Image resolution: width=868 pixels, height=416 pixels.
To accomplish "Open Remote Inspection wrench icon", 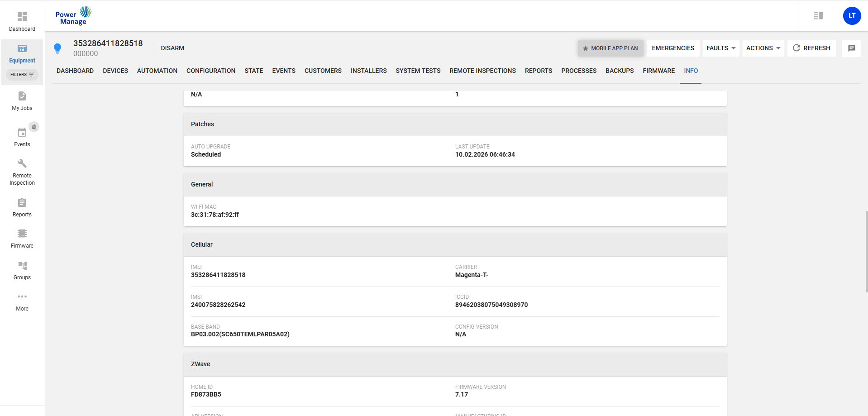I will coord(22,163).
